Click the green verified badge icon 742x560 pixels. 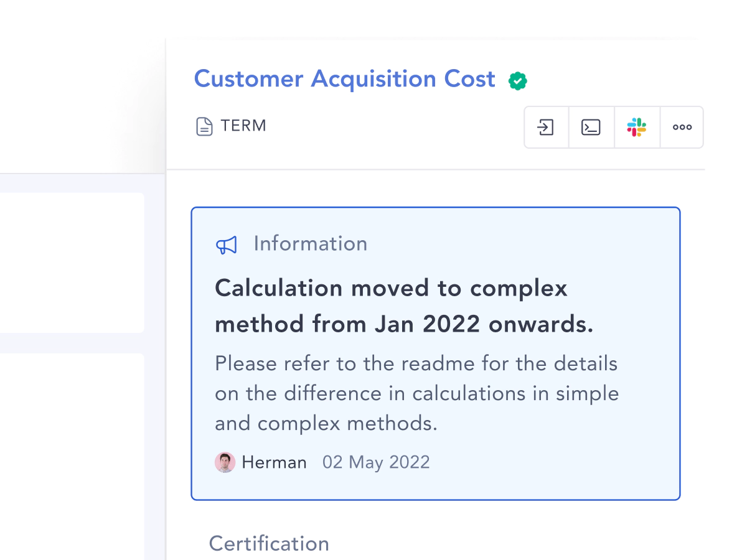point(518,81)
